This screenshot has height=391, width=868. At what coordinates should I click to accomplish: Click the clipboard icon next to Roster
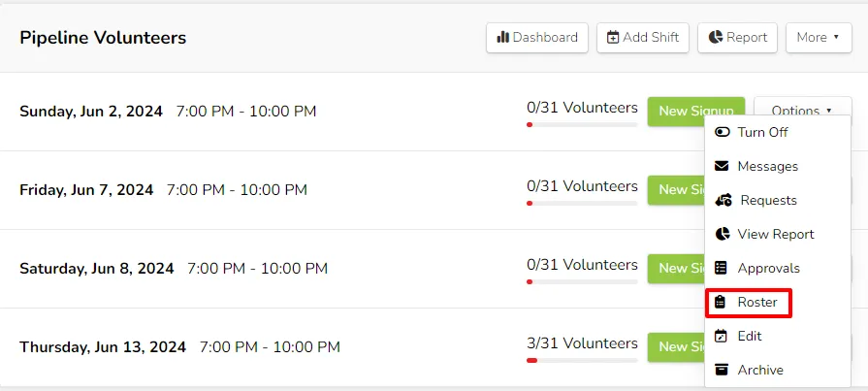pyautogui.click(x=721, y=303)
